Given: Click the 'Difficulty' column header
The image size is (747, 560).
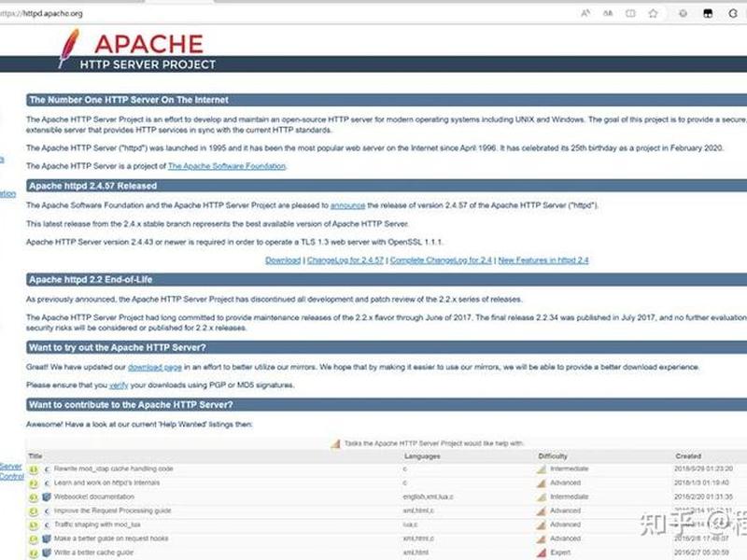Looking at the screenshot, I should pos(553,456).
